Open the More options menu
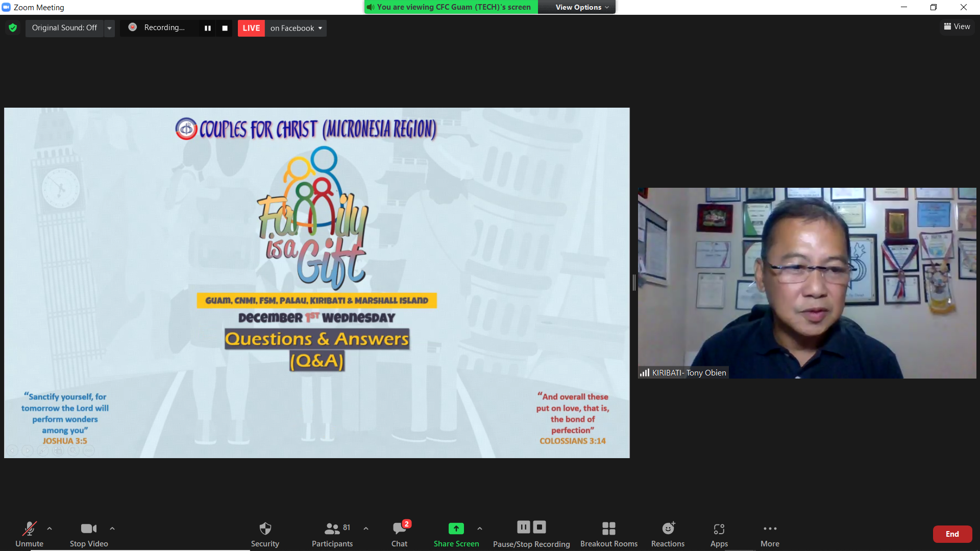 pos(770,534)
